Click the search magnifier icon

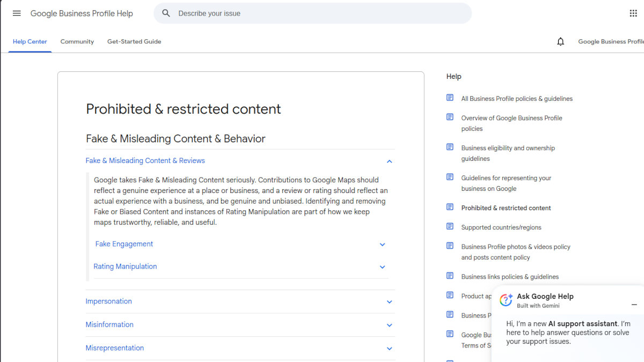point(166,13)
